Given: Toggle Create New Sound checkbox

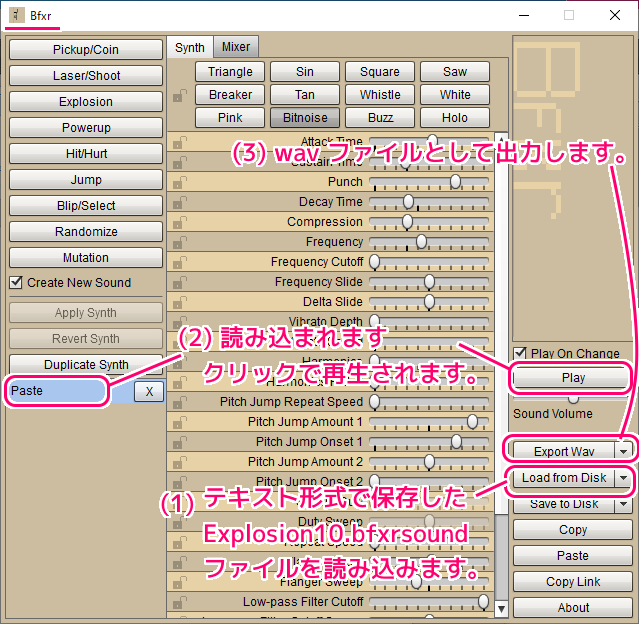Looking at the screenshot, I should click(16, 282).
